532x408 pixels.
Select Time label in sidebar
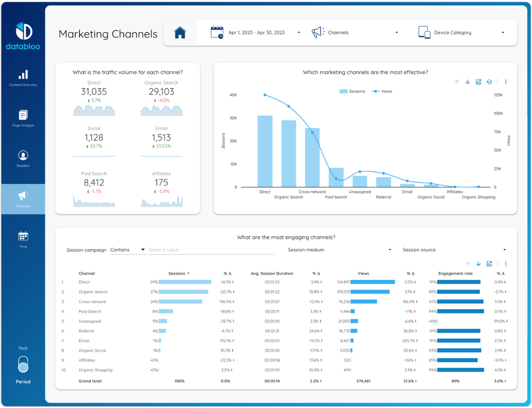tap(23, 247)
